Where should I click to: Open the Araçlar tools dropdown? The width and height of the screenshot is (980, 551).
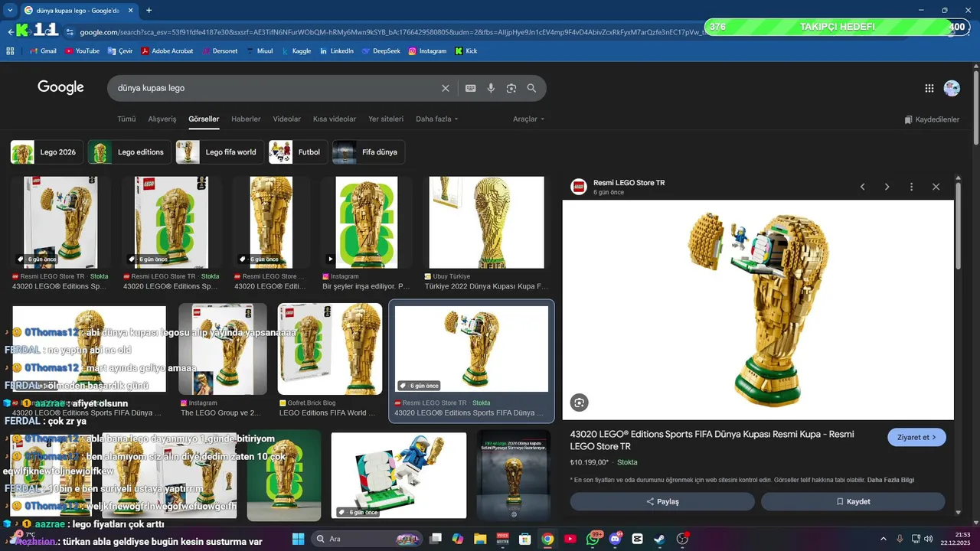[528, 119]
